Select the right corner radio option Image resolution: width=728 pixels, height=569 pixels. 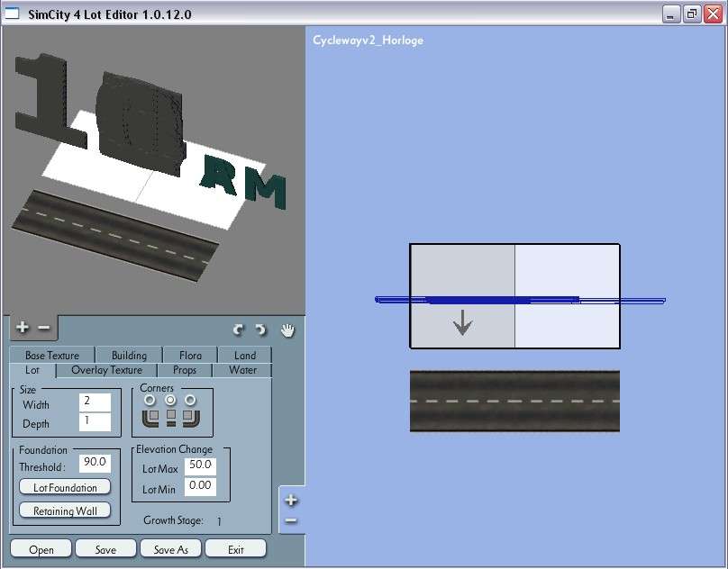click(x=190, y=400)
